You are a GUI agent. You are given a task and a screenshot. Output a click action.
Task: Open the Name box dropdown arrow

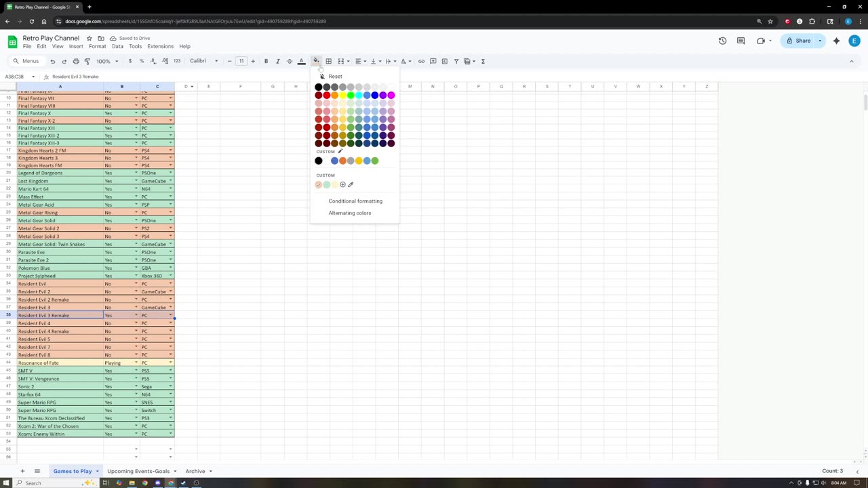point(33,77)
